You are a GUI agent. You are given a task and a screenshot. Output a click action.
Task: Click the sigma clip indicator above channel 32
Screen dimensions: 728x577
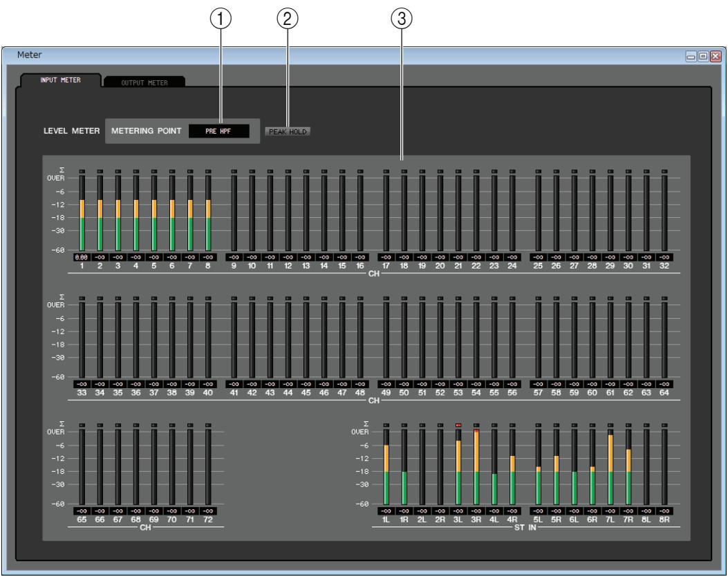pyautogui.click(x=664, y=172)
